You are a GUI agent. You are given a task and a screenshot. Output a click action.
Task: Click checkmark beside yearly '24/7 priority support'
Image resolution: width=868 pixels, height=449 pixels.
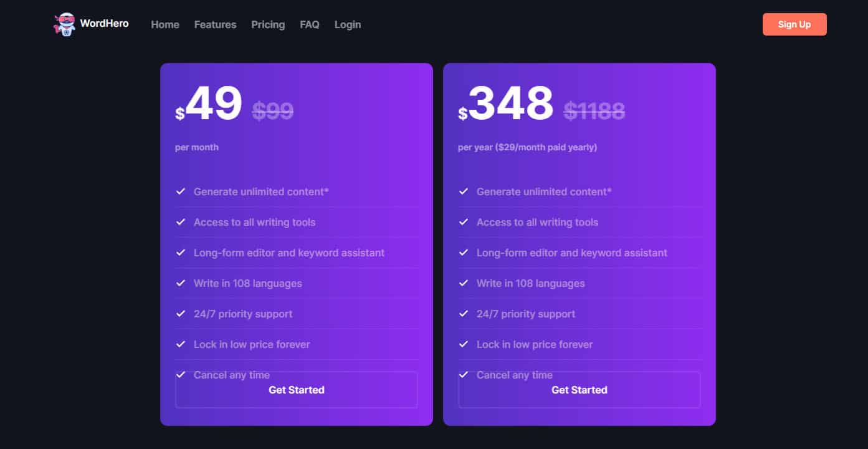[x=464, y=314]
